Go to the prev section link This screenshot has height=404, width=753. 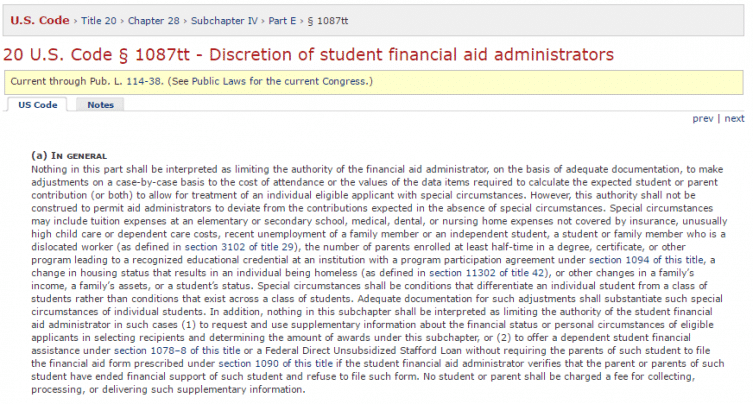click(703, 119)
